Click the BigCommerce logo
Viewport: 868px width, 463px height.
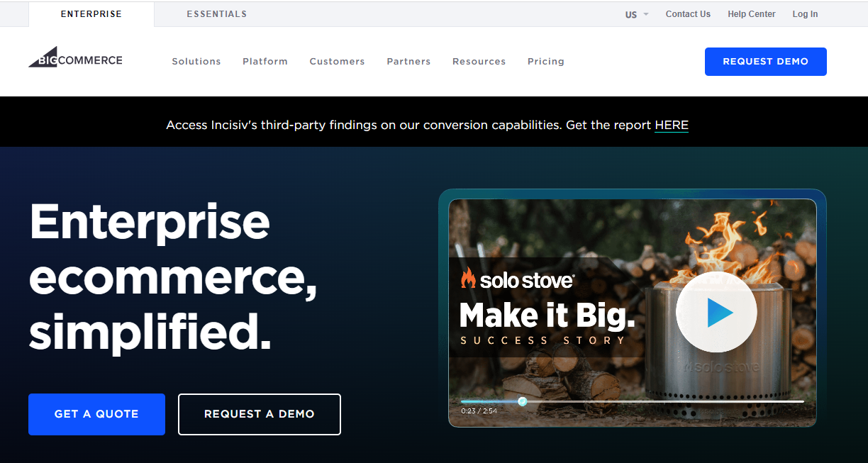pyautogui.click(x=75, y=59)
